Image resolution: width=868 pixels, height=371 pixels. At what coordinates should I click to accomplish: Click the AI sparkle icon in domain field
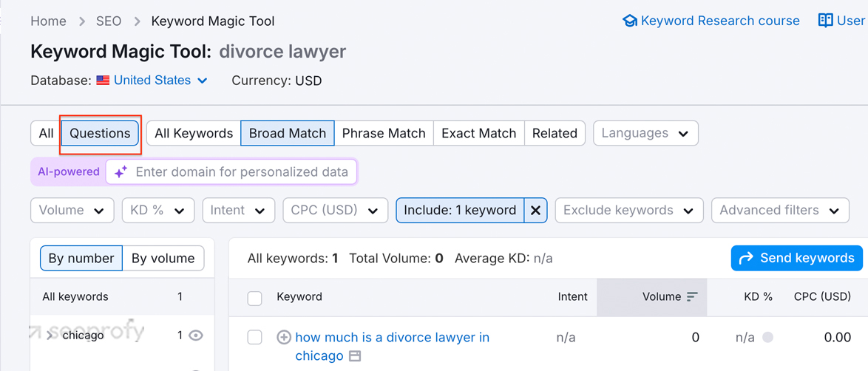[x=121, y=172]
